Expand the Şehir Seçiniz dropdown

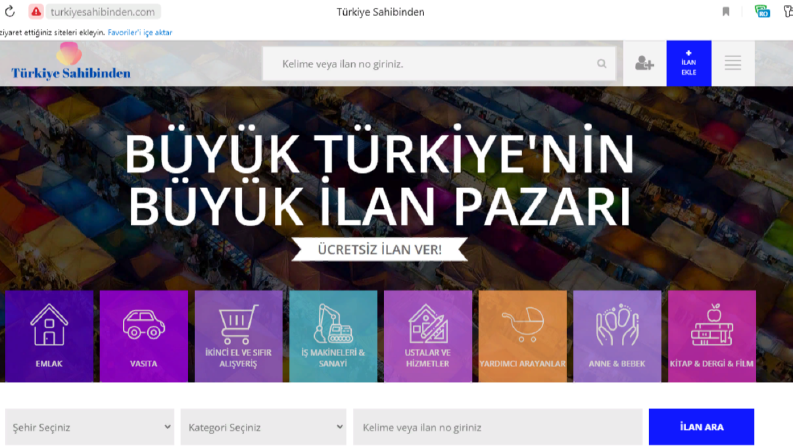(90, 427)
